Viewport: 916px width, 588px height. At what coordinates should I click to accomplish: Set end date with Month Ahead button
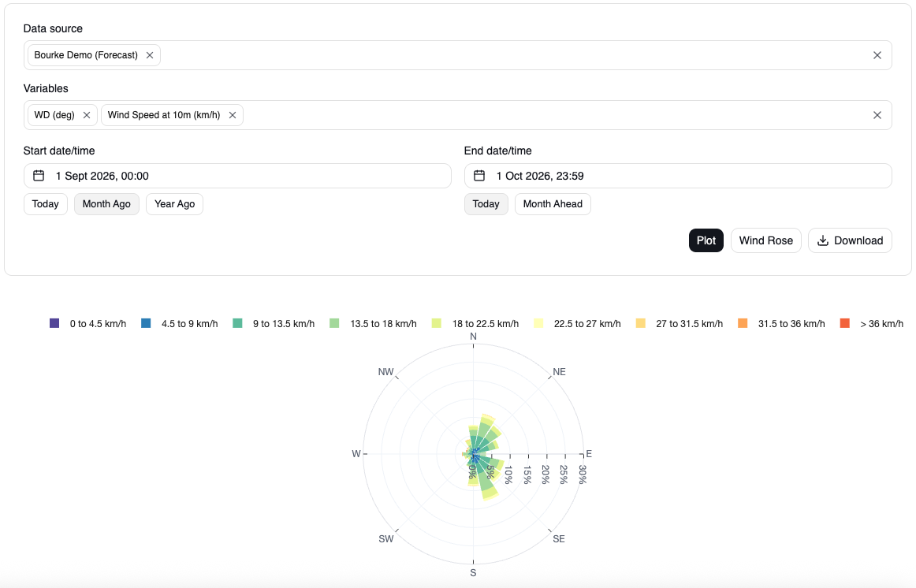click(x=553, y=204)
